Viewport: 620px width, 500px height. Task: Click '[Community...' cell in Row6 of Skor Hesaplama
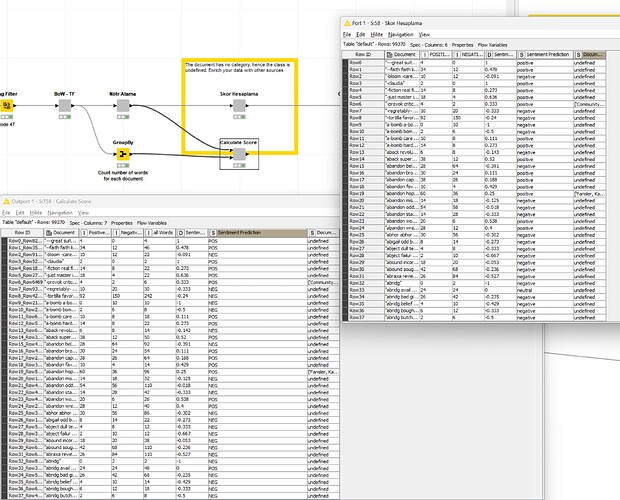click(x=589, y=104)
